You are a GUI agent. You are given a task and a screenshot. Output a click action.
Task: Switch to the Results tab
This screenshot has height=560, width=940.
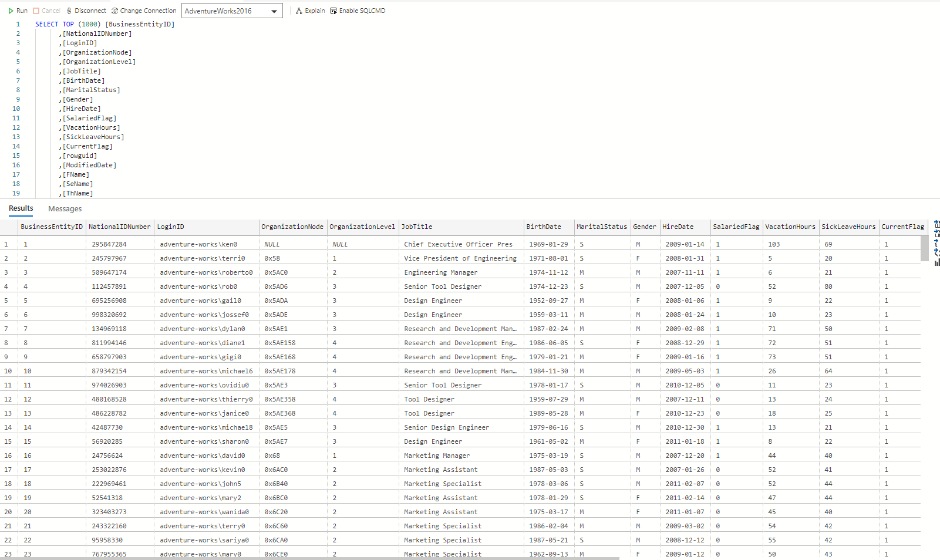coord(21,208)
